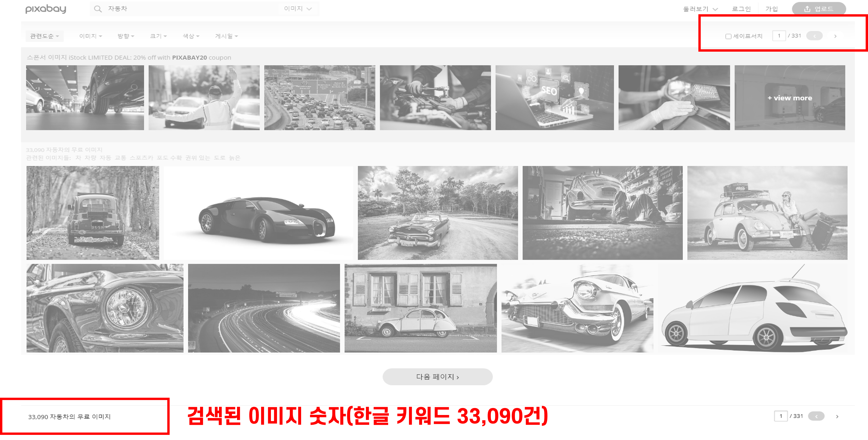
Task: Click the Pixabay logo
Action: tap(46, 9)
